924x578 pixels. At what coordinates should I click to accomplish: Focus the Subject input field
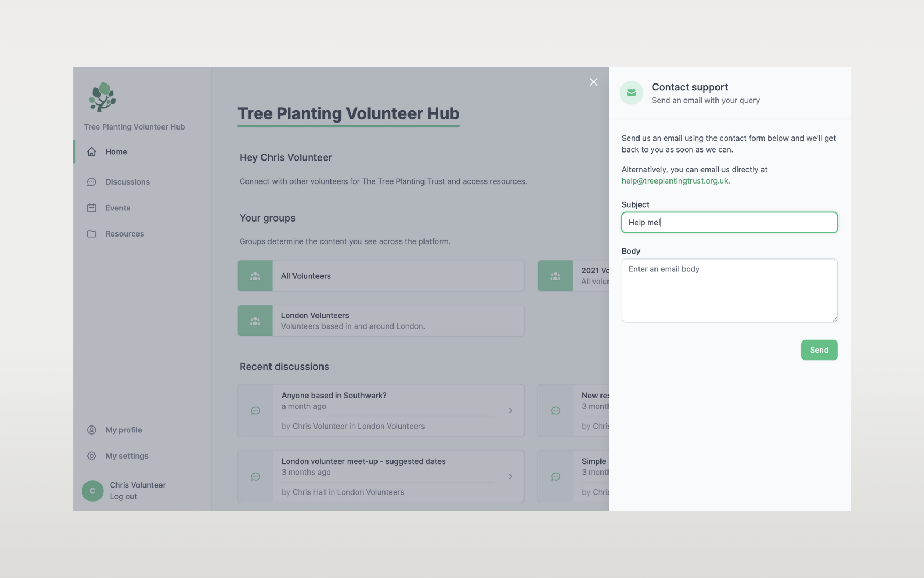click(x=729, y=223)
